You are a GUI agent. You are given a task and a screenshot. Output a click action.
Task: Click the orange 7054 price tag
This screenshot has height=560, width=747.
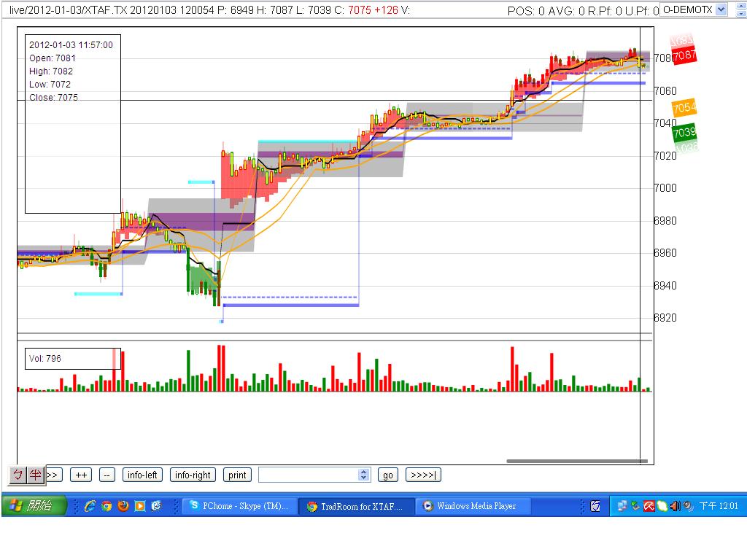point(684,108)
